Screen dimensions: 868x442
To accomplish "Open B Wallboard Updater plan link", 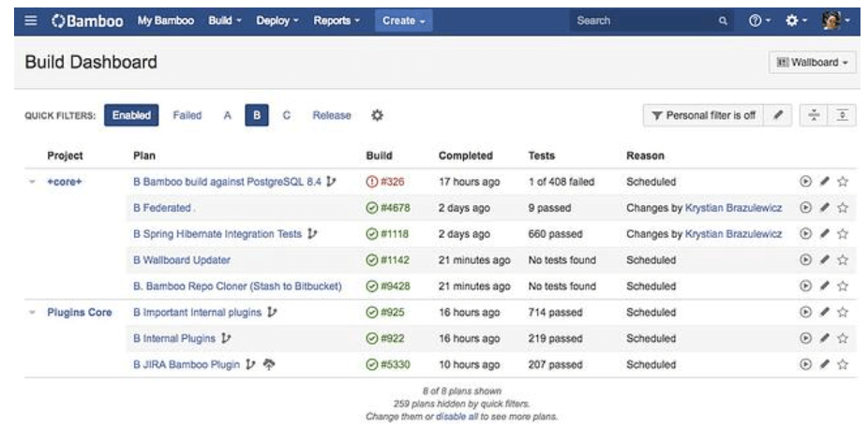I will [x=182, y=260].
